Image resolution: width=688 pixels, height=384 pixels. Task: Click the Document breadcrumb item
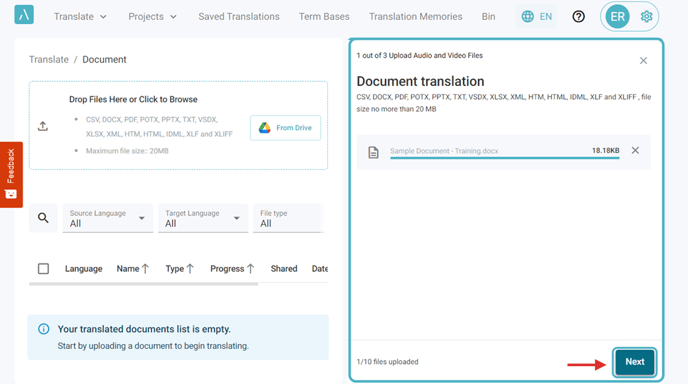click(104, 60)
